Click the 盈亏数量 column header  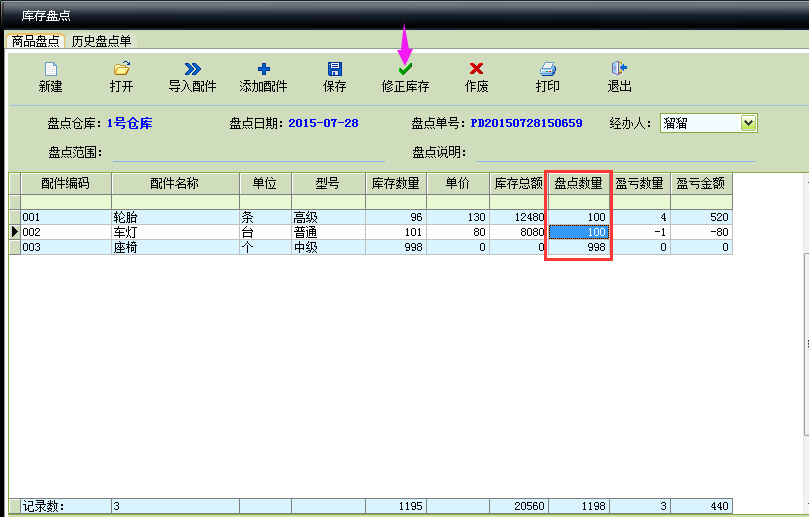(640, 183)
